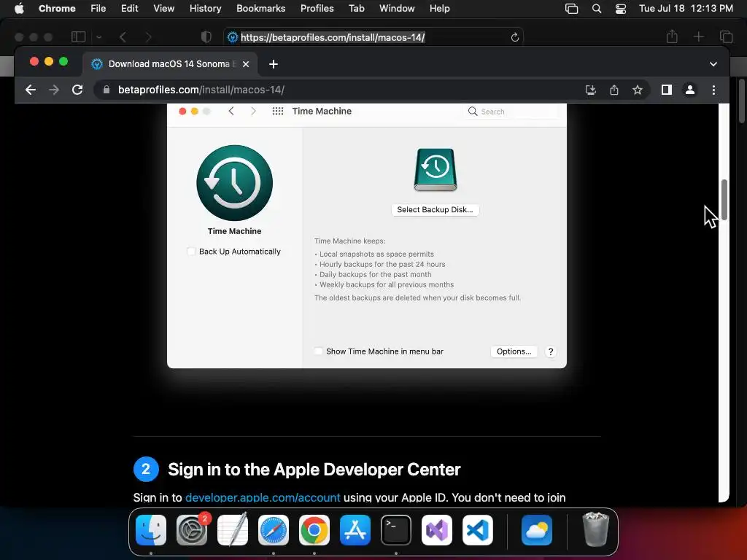The height and width of the screenshot is (560, 747).
Task: Open the developer.apple.com/account link
Action: [263, 497]
